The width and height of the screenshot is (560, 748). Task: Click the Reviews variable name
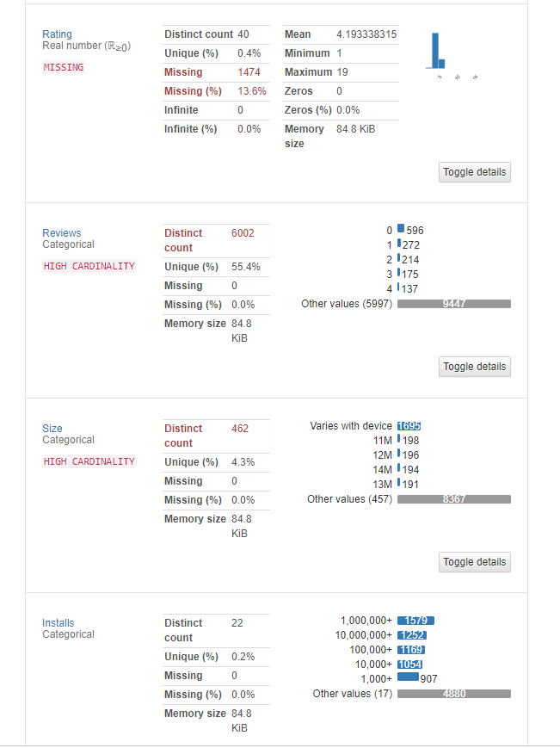click(61, 233)
